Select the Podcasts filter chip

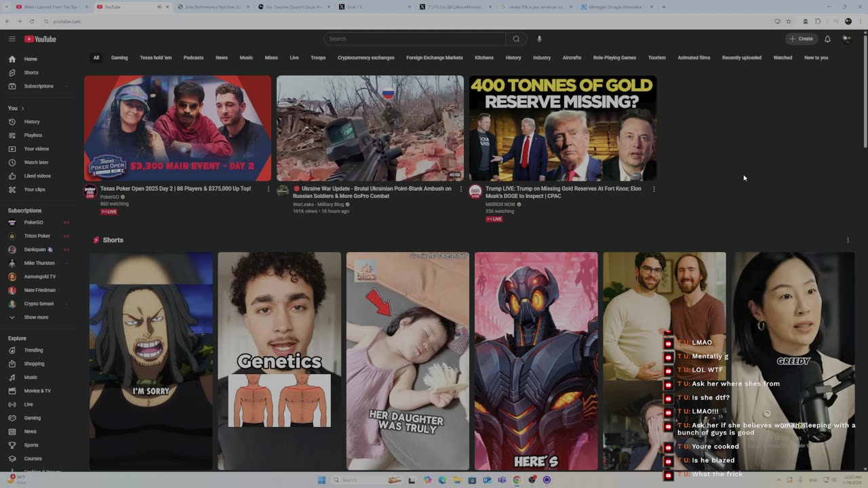coord(193,58)
